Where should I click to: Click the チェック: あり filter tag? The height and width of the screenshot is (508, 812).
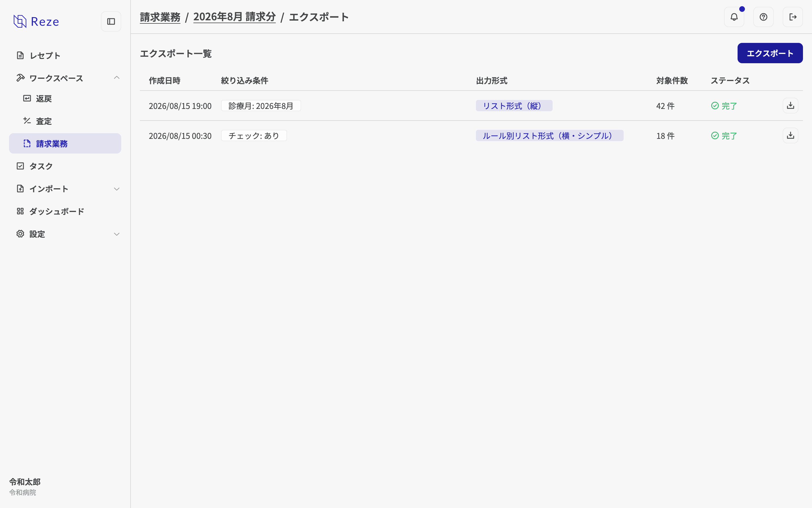[254, 136]
